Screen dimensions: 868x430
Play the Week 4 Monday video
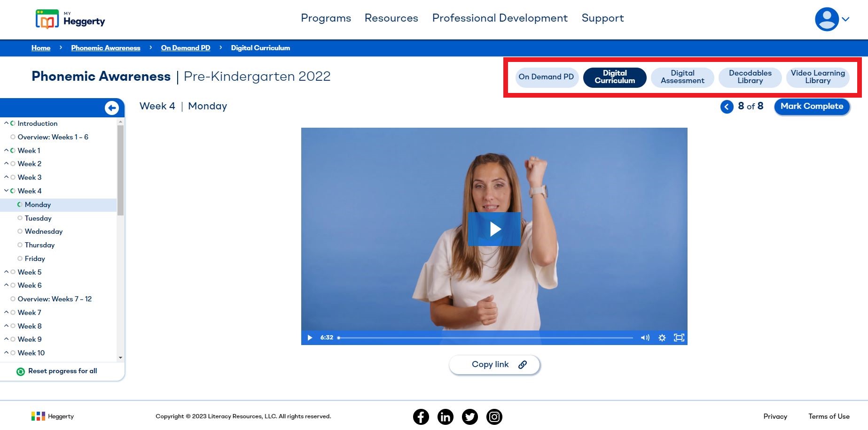(x=494, y=229)
